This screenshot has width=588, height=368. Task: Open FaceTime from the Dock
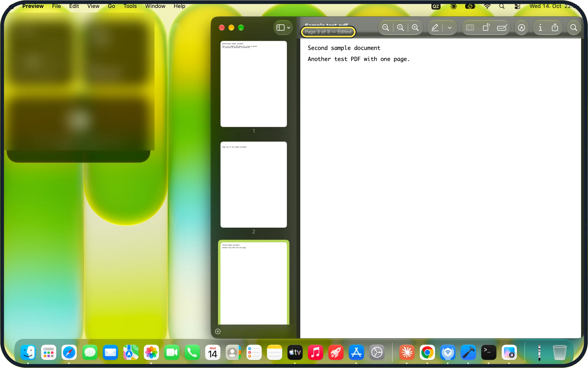[x=172, y=352]
